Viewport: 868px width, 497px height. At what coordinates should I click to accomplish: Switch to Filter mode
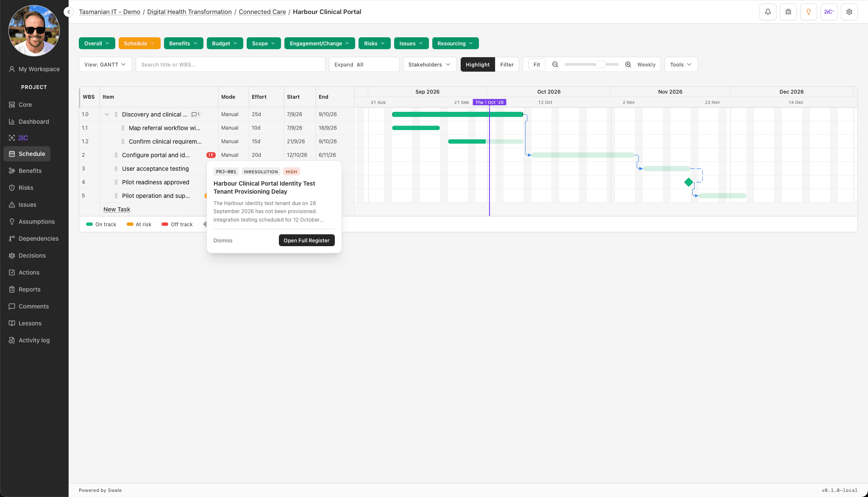click(507, 64)
